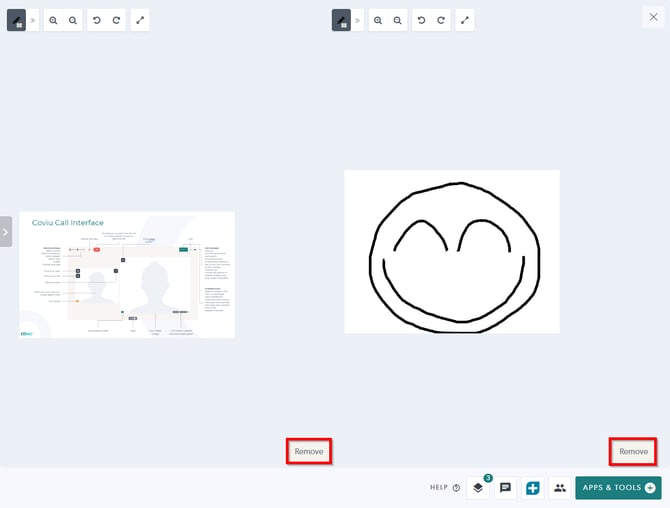Screen dimensions: 670x508
Task: Expand the left document to fullscreen
Action: pos(140,20)
